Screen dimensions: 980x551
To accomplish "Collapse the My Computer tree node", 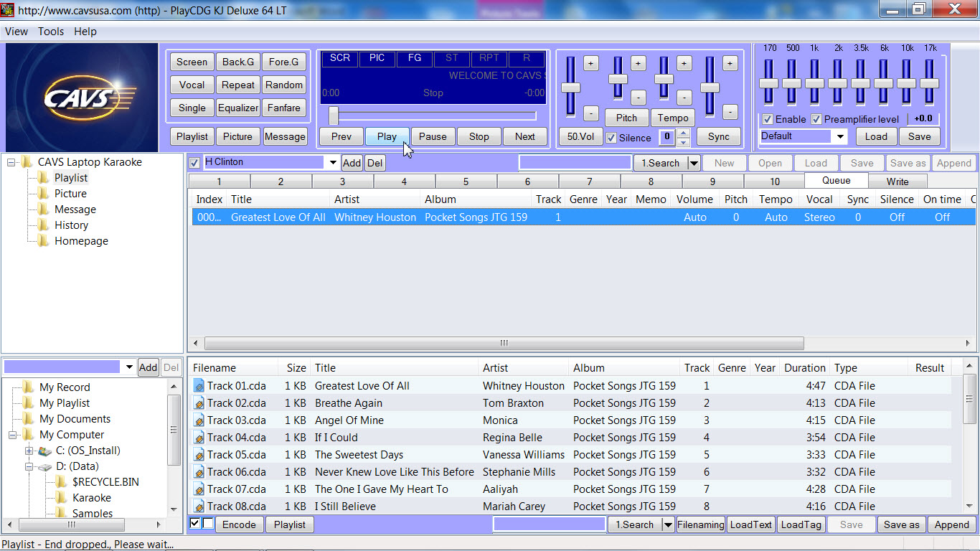I will pyautogui.click(x=13, y=435).
